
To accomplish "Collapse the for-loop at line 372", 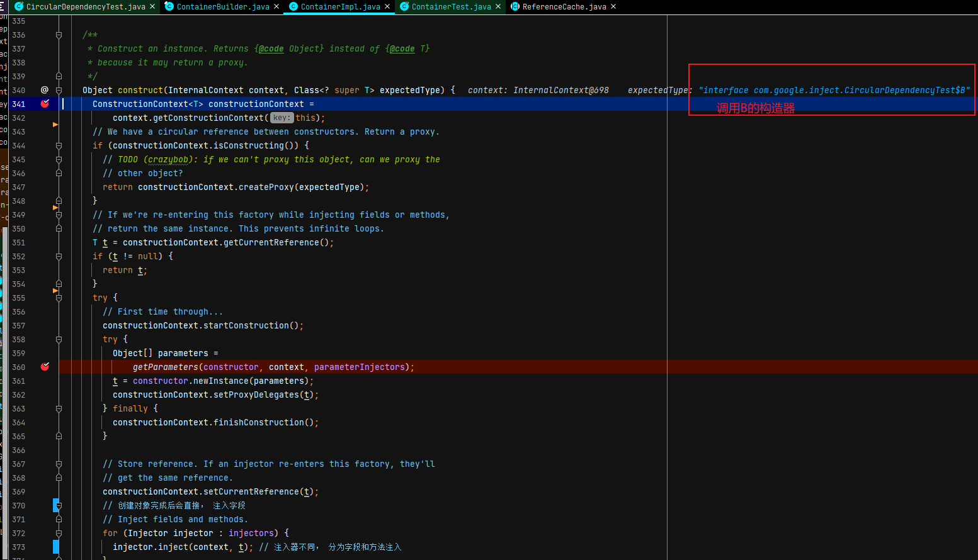I will (x=59, y=533).
